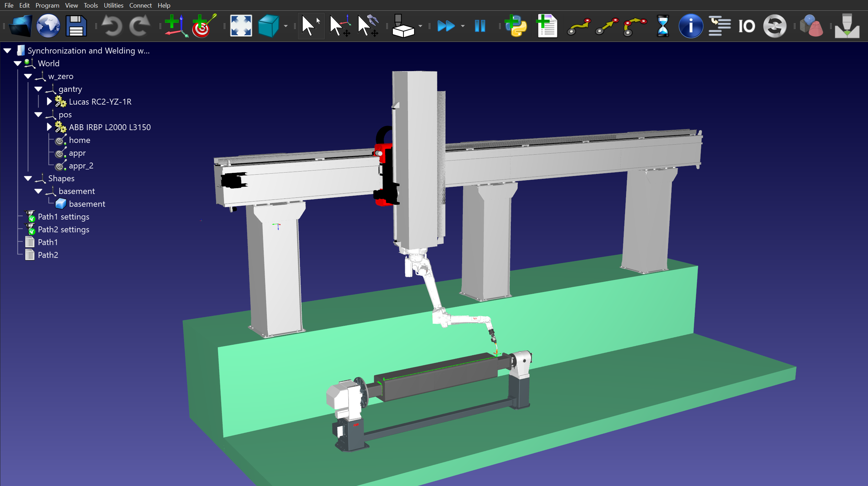This screenshot has height=486, width=868.
Task: Click the Open file folder icon
Action: click(20, 26)
